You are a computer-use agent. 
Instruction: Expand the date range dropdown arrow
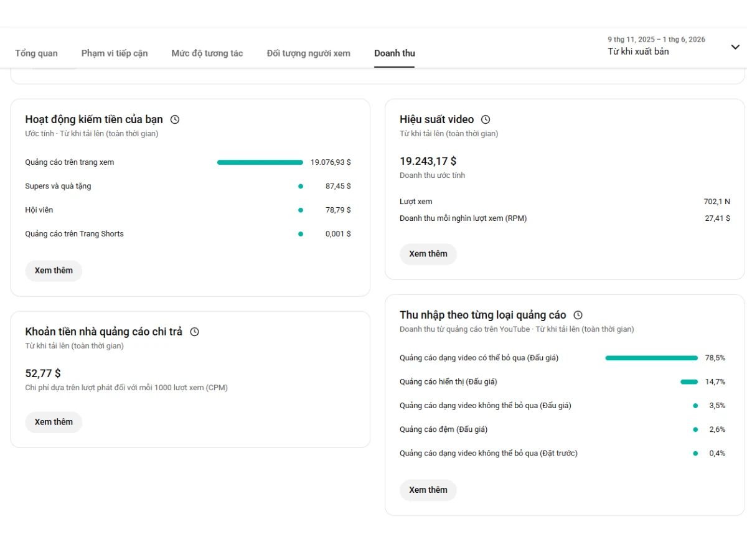coord(735,47)
